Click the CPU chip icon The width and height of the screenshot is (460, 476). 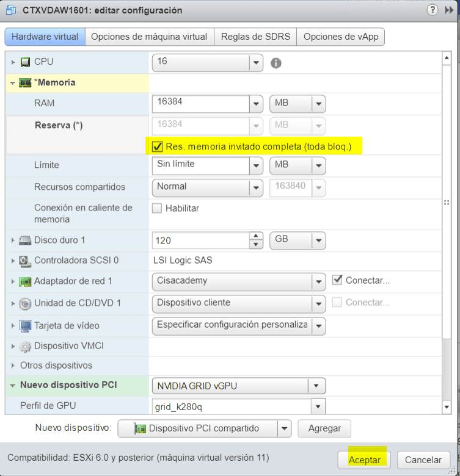click(x=25, y=62)
